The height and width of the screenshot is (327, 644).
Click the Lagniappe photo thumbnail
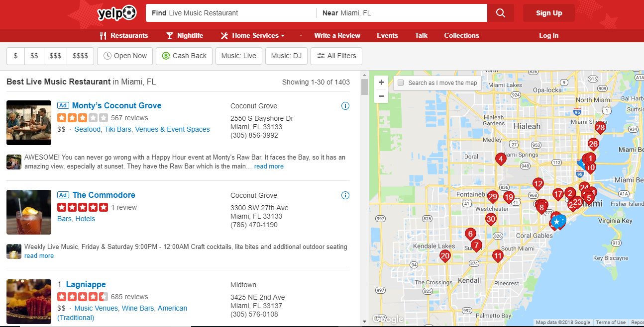pyautogui.click(x=29, y=302)
